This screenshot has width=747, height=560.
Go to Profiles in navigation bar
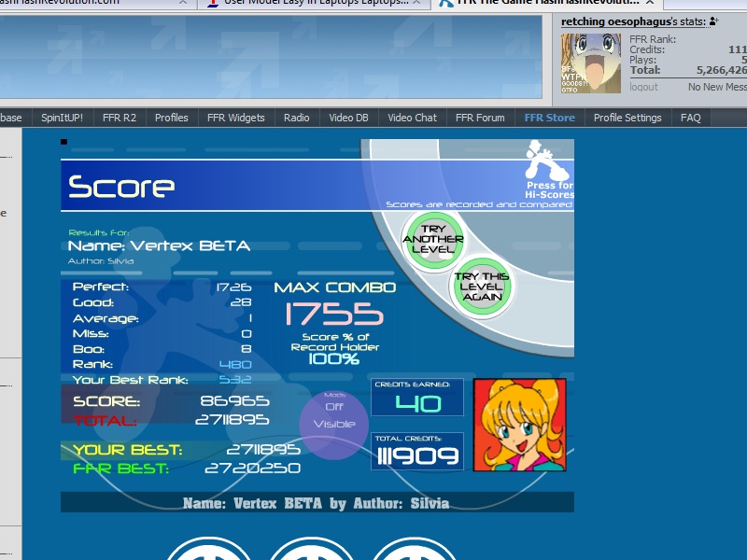click(x=172, y=118)
